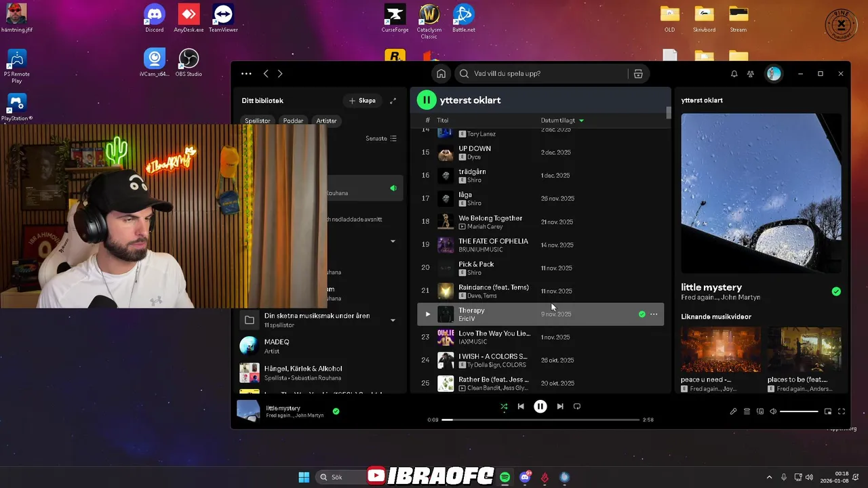Click the 'little mystery' cover art in right panel
Screen dimensions: 868x488
pyautogui.click(x=761, y=193)
